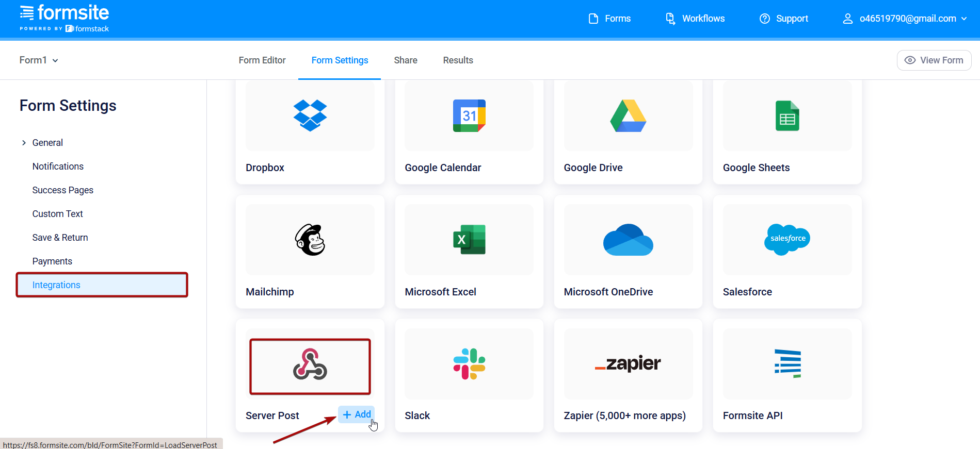Click the account email o46519790@gmail.com
This screenshot has height=449, width=980.
[908, 19]
